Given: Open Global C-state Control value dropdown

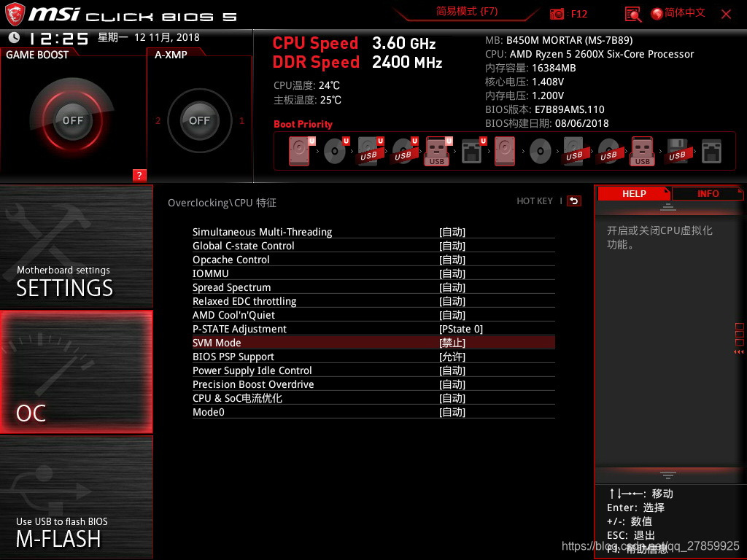Looking at the screenshot, I should pyautogui.click(x=452, y=246).
